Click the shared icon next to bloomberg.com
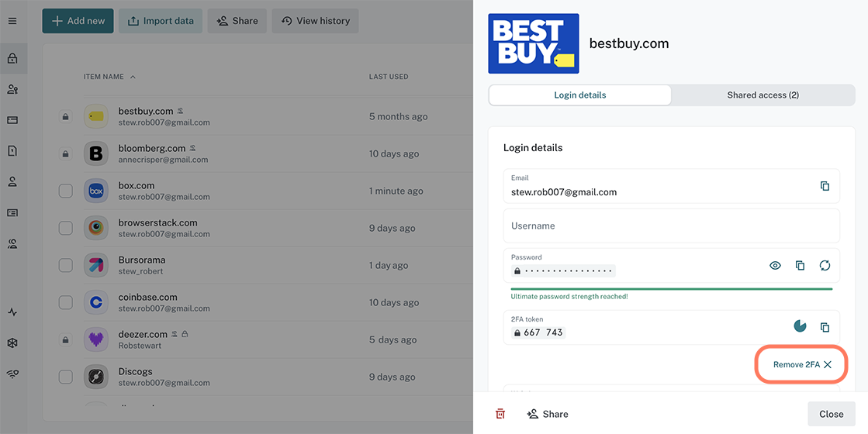 192,148
